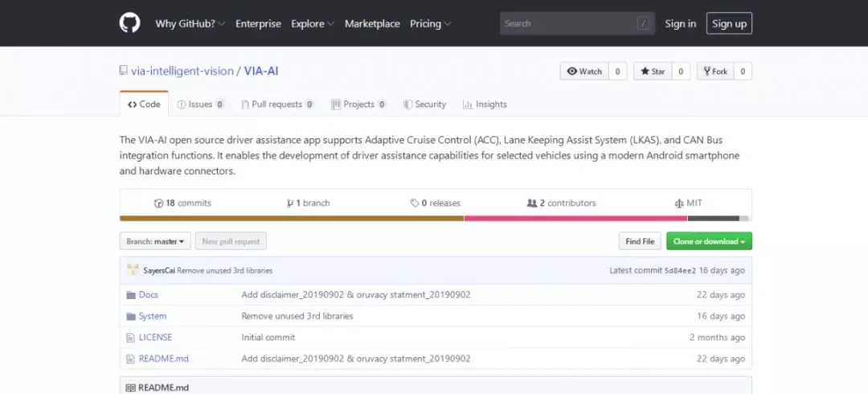
Task: Open SayersCai author link
Action: point(159,270)
